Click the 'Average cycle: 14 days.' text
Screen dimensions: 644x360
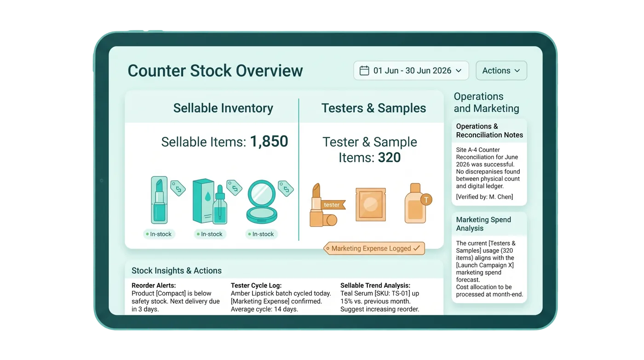pos(264,309)
